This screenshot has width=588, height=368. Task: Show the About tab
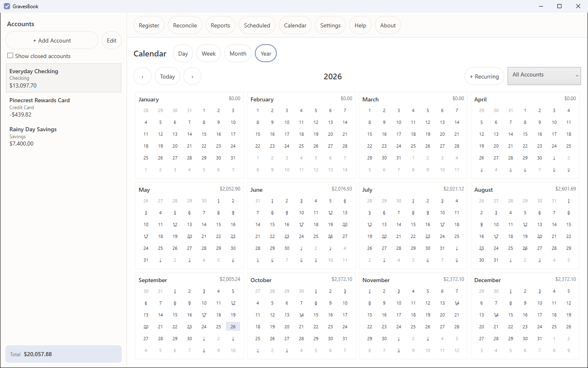[x=388, y=25]
